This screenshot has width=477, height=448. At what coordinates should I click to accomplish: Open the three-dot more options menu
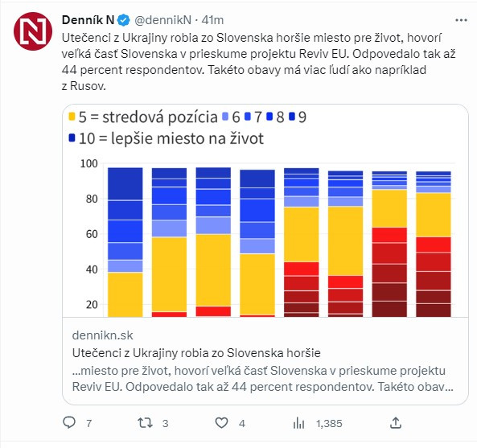pyautogui.click(x=461, y=20)
